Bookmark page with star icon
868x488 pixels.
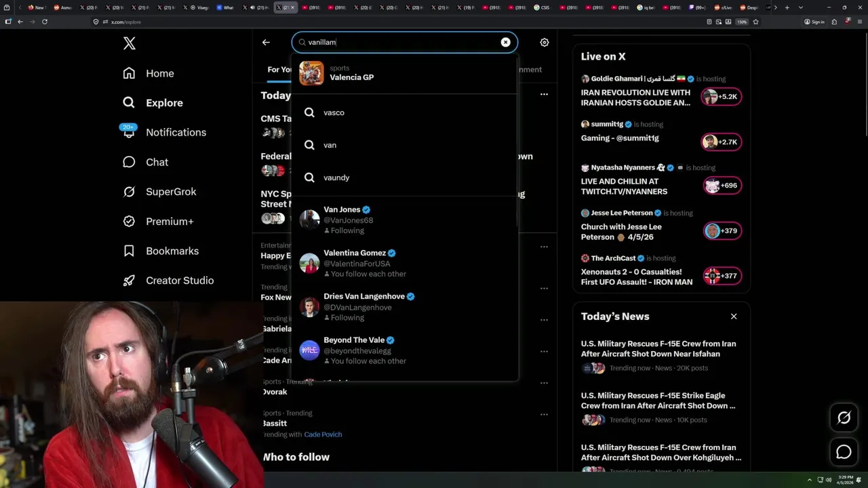point(755,22)
